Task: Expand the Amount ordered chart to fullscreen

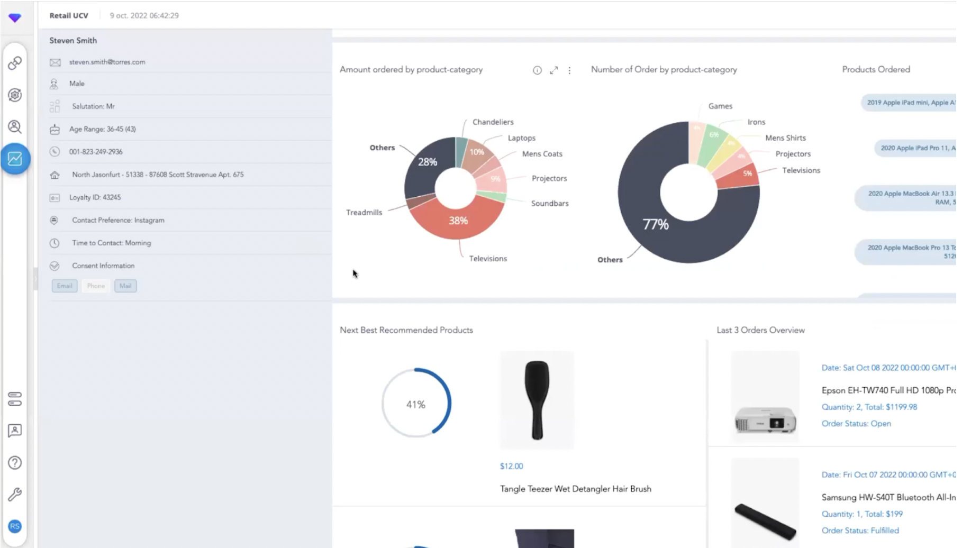Action: pyautogui.click(x=553, y=70)
